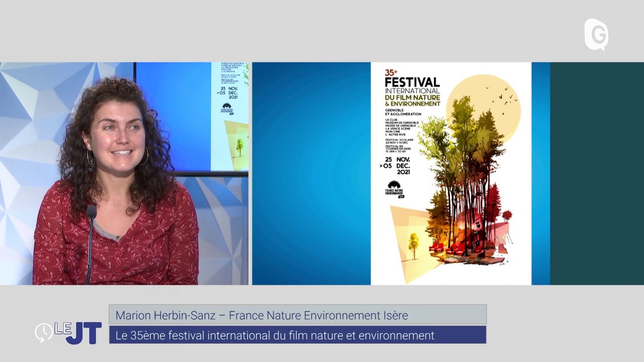Image resolution: width=644 pixels, height=362 pixels.
Task: Click the white G channel logo
Action: pyautogui.click(x=596, y=34)
